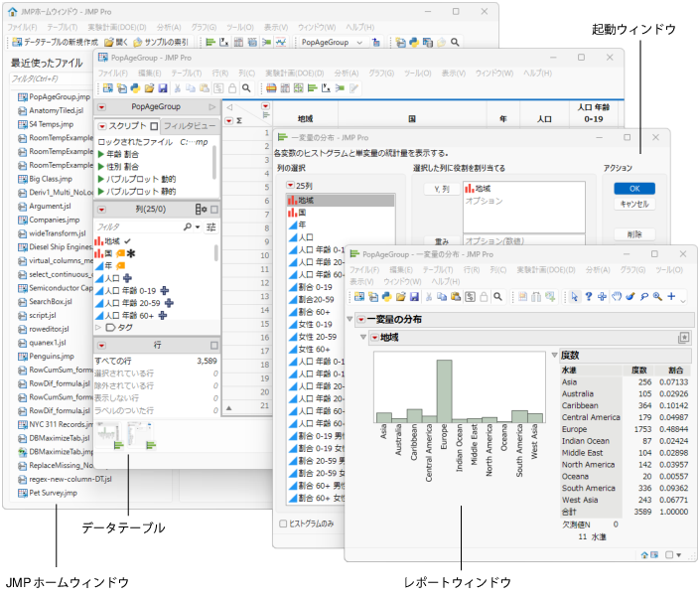This screenshot has width=700, height=599.
Task: Check the ヒストグラムのみ checkbox in the launch window
Action: point(283,524)
